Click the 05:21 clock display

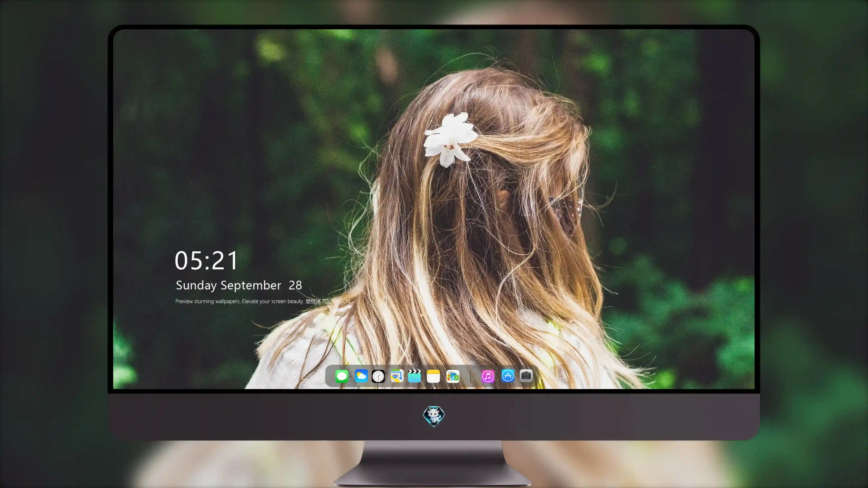click(206, 260)
